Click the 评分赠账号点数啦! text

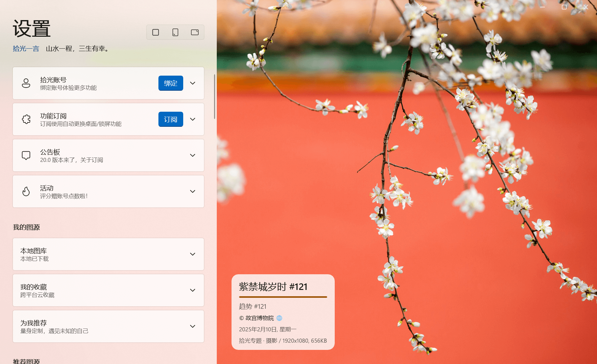point(64,196)
